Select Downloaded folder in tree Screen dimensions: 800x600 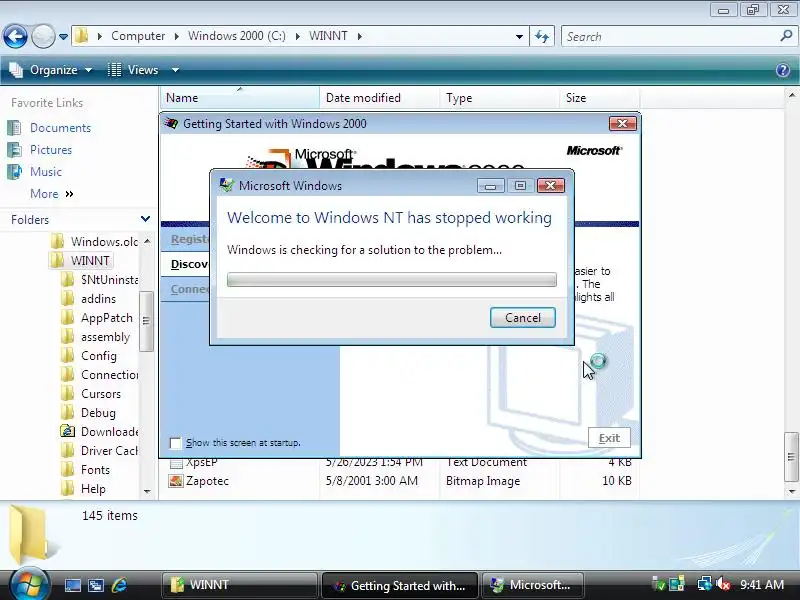(100, 432)
